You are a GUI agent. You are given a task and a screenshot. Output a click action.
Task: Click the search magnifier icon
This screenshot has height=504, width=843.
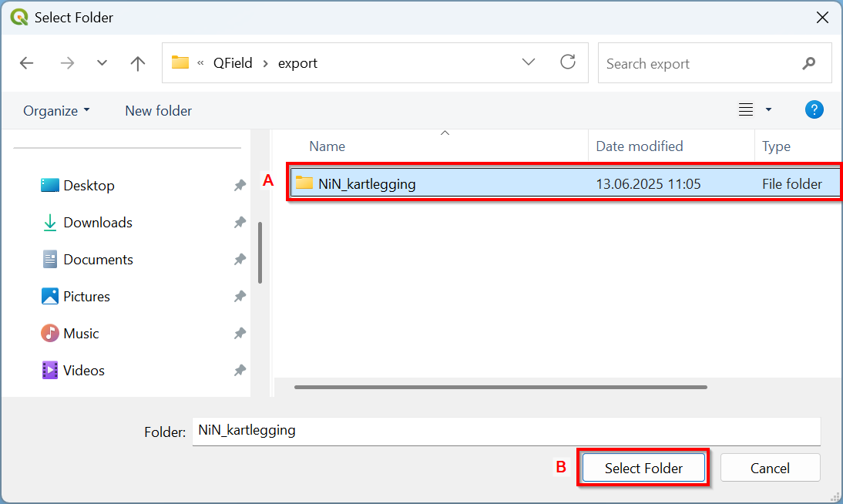[x=808, y=63]
